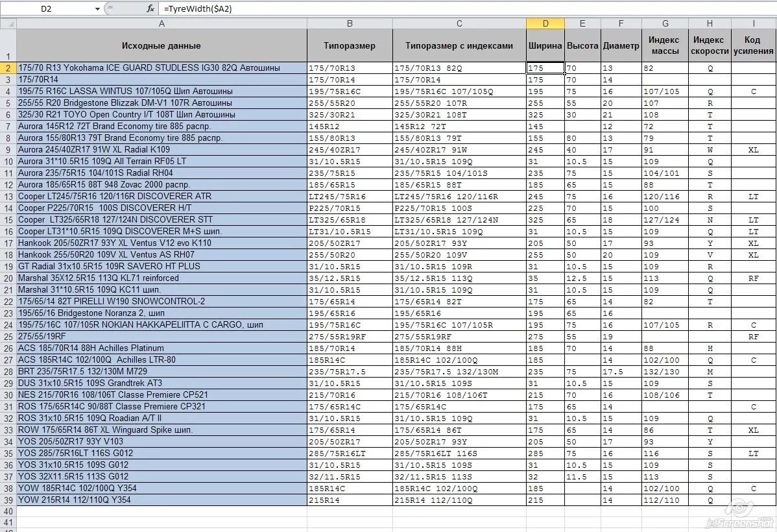This screenshot has width=777, height=532.
Task: Click the header cell 'Исходные данные'
Action: (x=161, y=45)
